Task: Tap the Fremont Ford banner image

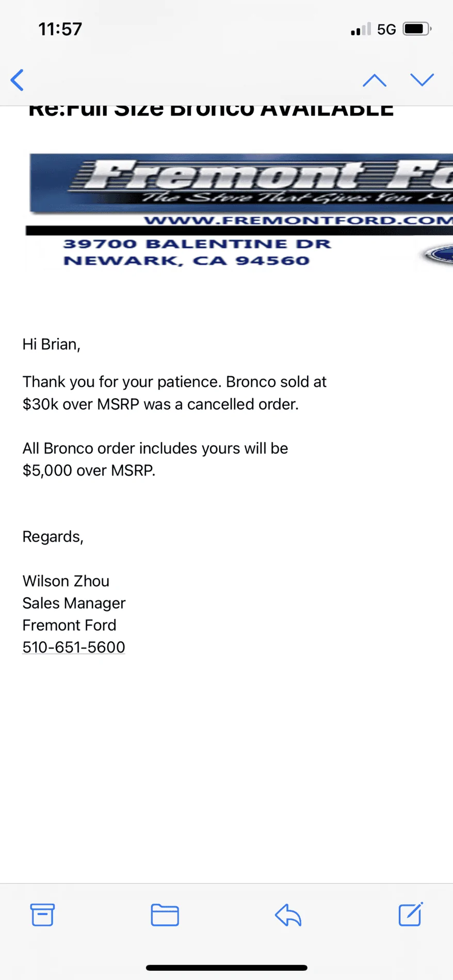Action: pos(239,210)
